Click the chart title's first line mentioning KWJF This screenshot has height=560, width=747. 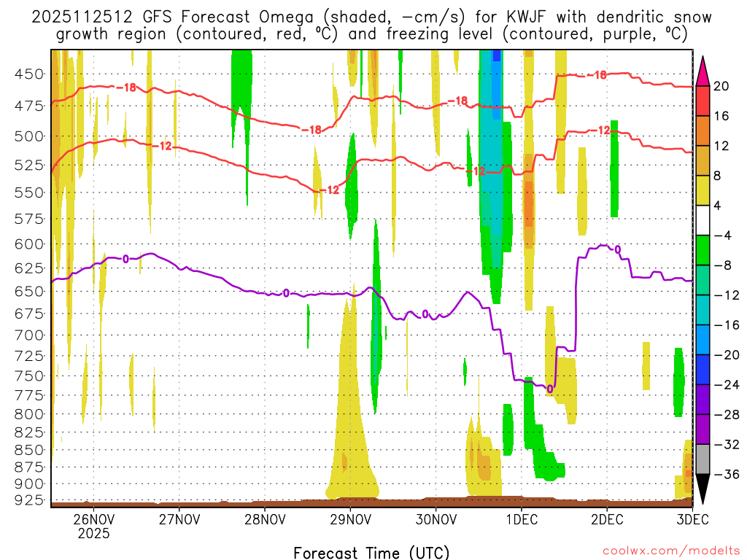coord(371,17)
